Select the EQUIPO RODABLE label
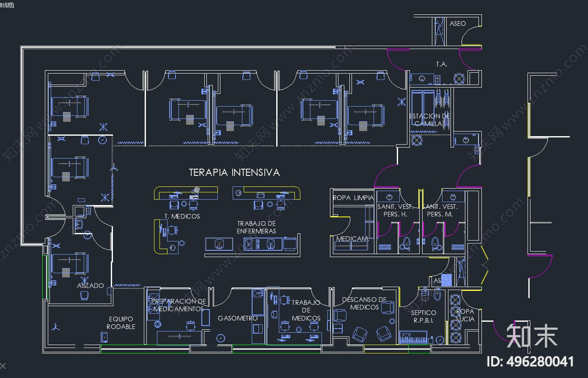Screen dimensions: 588x378 [121, 323]
